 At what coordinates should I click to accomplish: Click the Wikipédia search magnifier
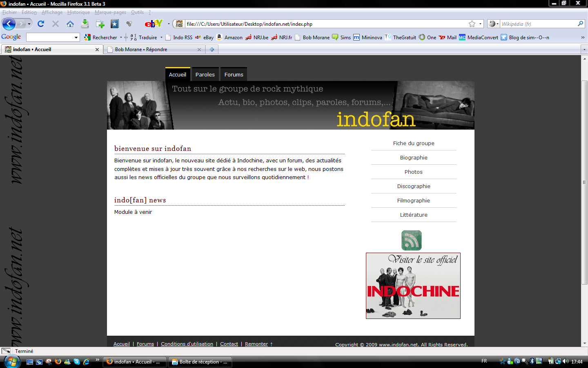580,24
